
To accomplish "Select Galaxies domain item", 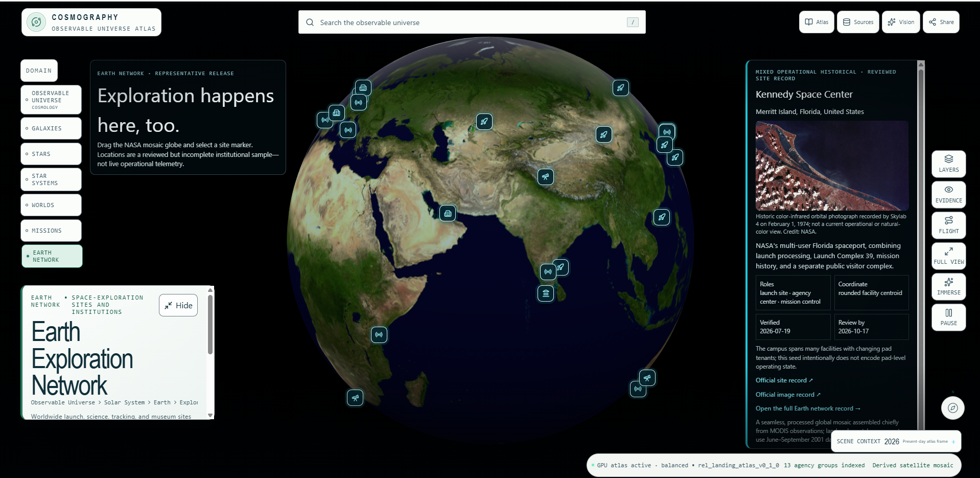I will [x=51, y=128].
